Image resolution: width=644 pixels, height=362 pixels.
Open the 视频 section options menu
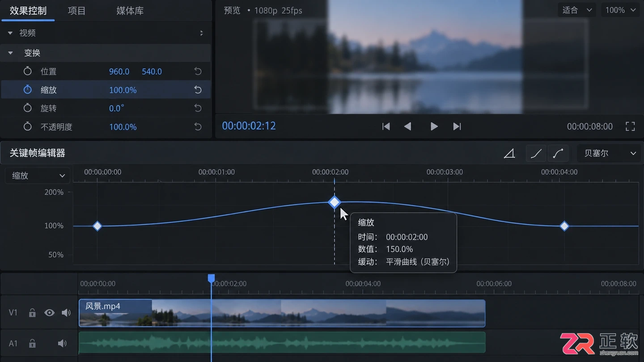click(x=201, y=33)
